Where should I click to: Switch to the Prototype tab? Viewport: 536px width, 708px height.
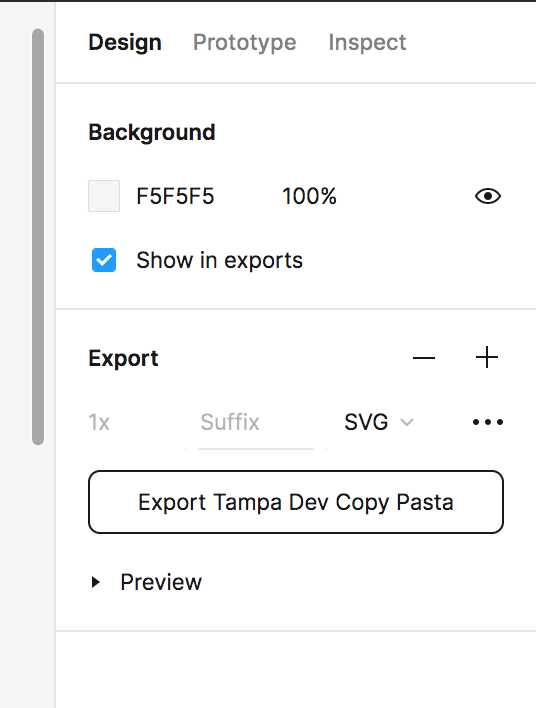point(244,42)
